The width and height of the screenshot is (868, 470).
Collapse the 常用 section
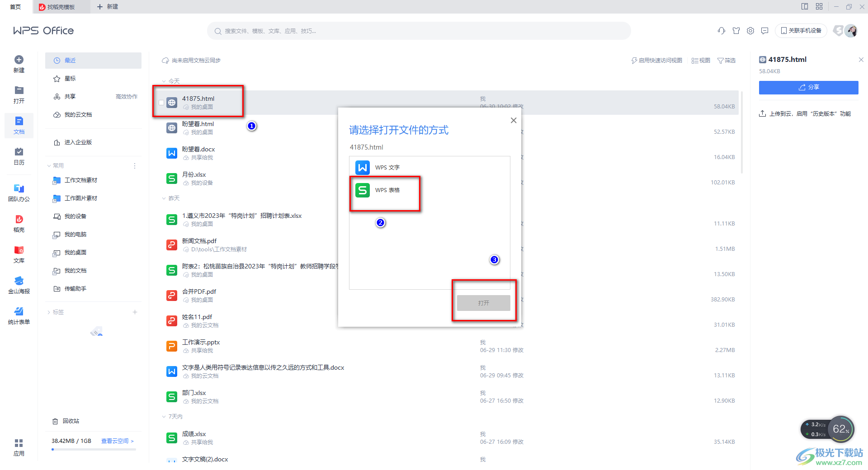tap(49, 166)
